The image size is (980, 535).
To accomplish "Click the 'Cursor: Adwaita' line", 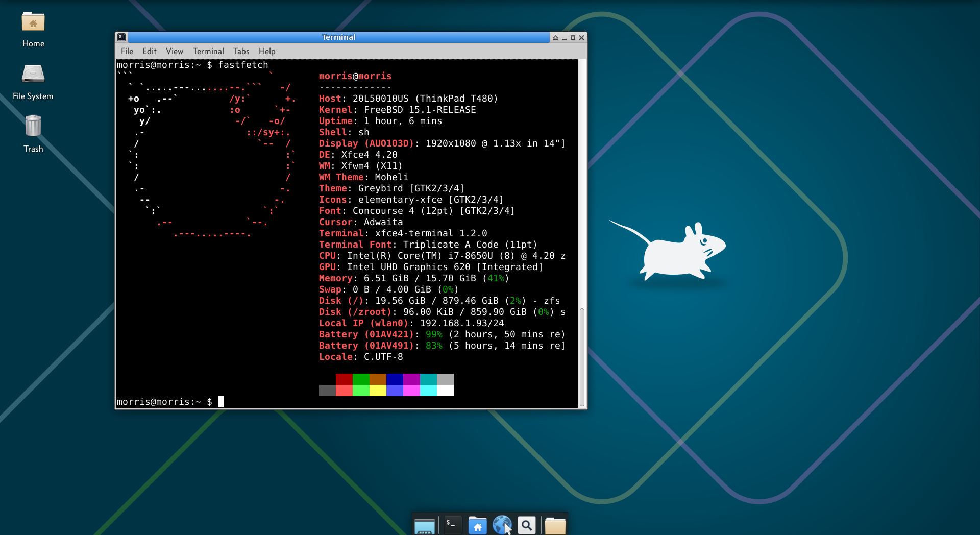I will coord(361,222).
